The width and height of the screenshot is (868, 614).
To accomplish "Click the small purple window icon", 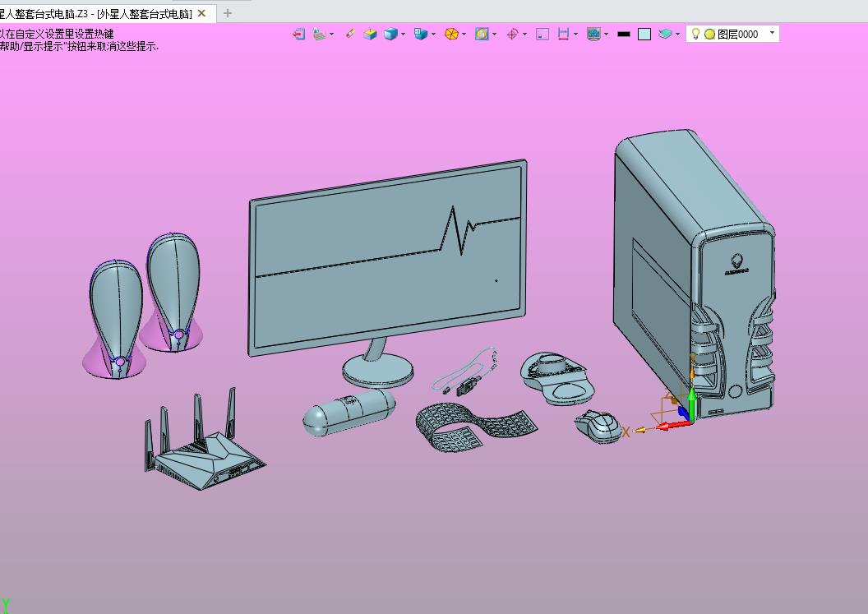I will click(542, 35).
